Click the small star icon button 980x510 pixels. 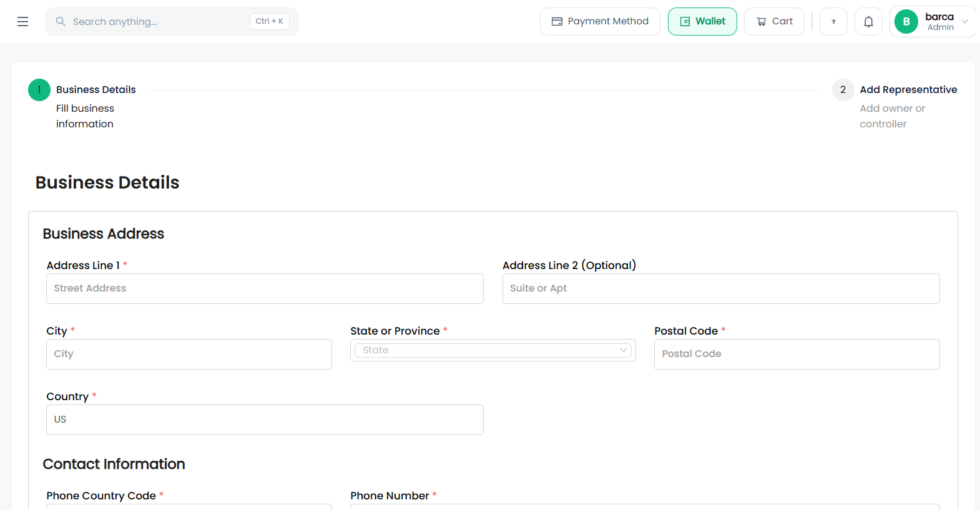tap(833, 22)
